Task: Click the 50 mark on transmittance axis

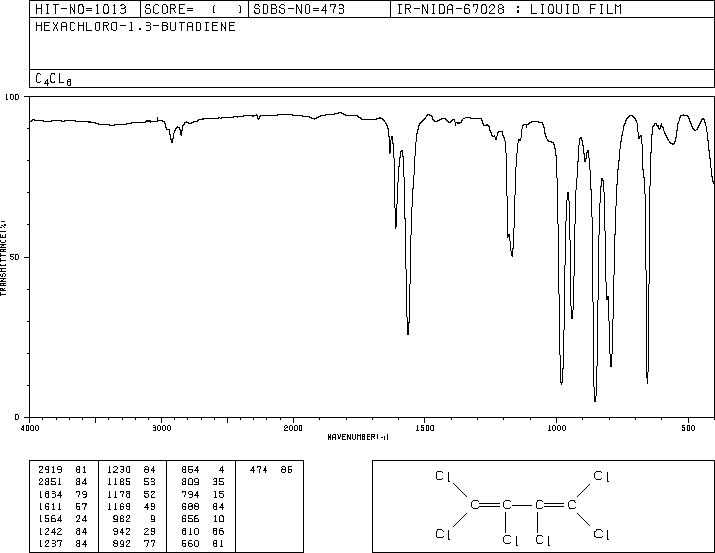Action: pos(15,257)
